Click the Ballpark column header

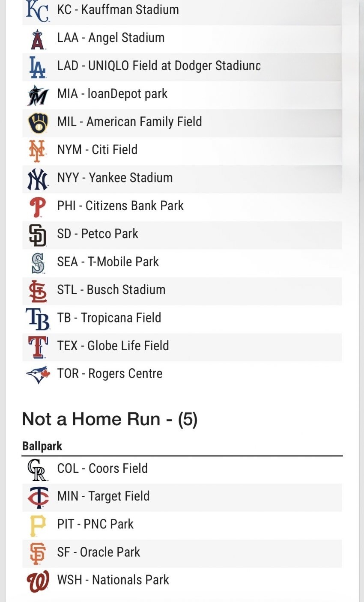pyautogui.click(x=42, y=446)
